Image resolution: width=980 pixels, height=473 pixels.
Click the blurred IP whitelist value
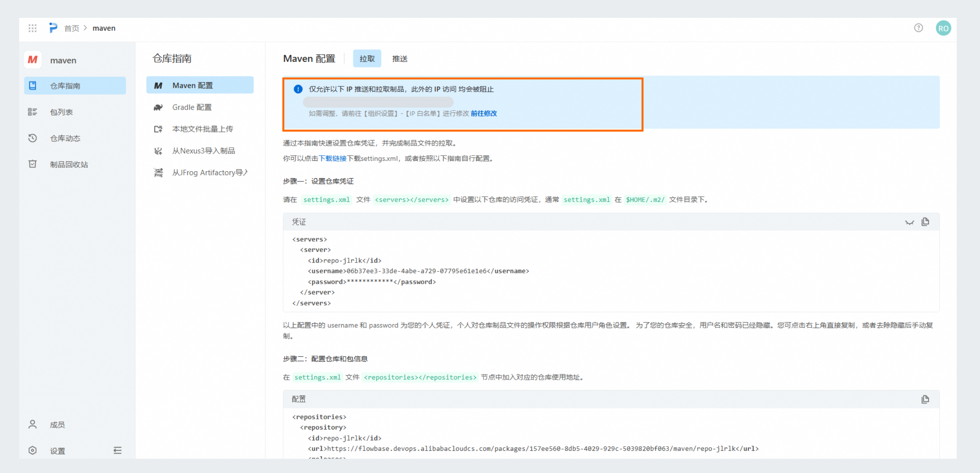tap(378, 102)
